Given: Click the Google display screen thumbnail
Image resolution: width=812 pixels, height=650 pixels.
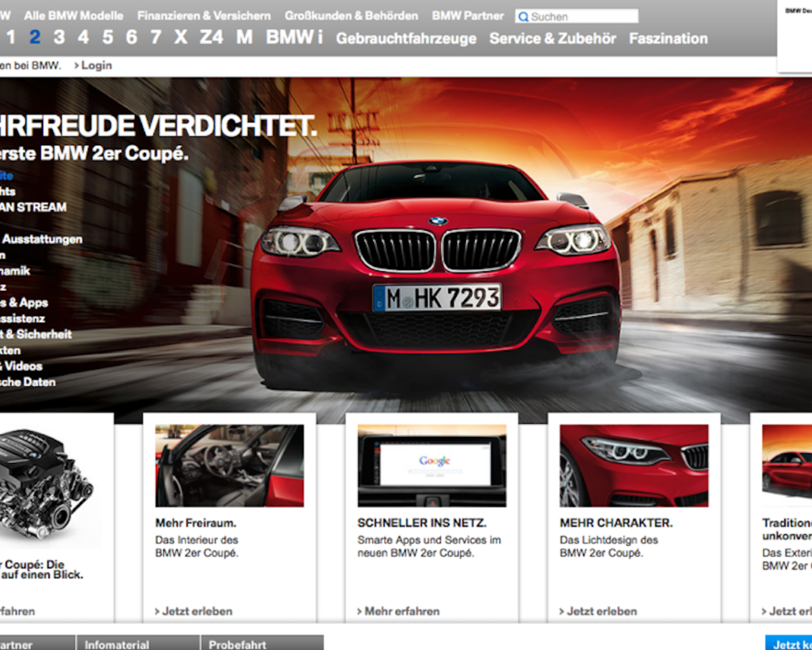Looking at the screenshot, I should [431, 466].
